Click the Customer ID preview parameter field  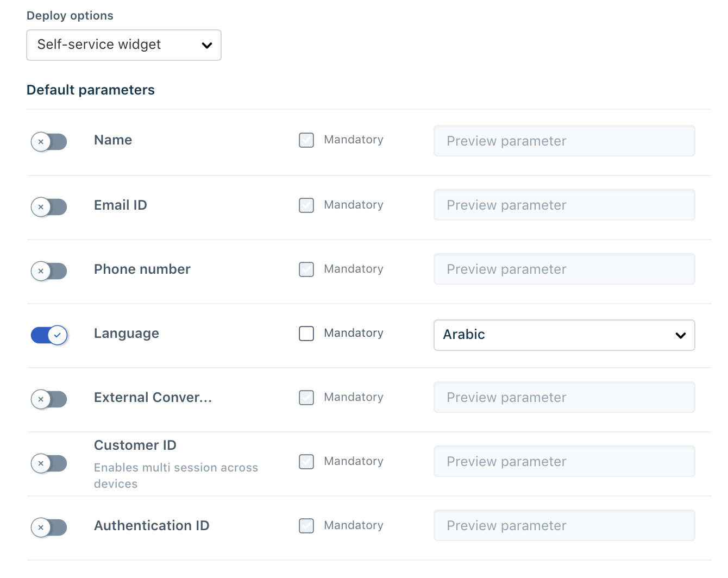point(564,462)
